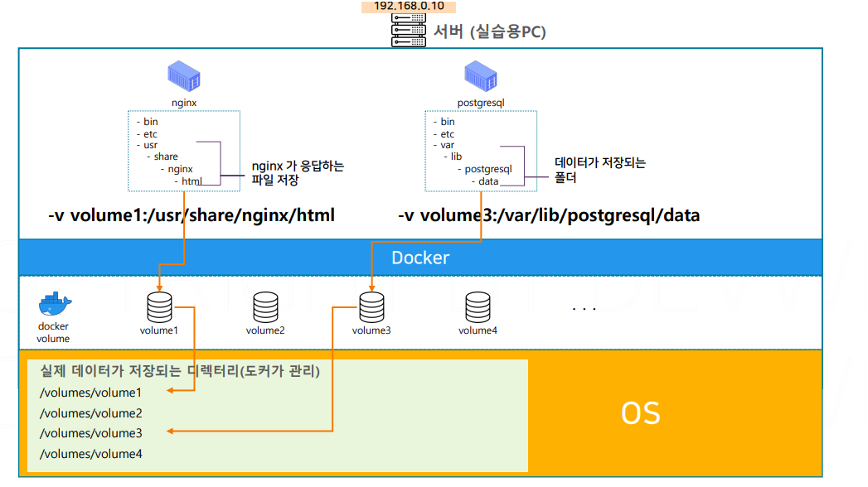Click the postgresql container icon
The image size is (868, 487).
point(481,76)
